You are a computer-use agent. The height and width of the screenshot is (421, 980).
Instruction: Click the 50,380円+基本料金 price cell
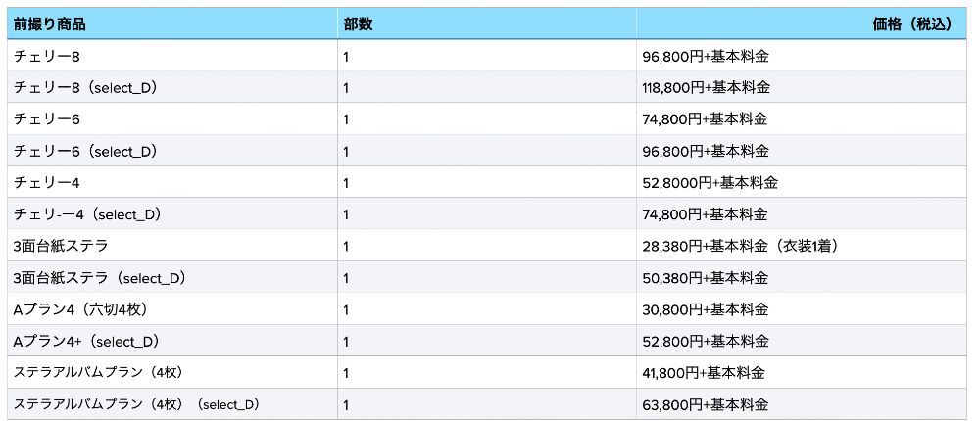(706, 278)
